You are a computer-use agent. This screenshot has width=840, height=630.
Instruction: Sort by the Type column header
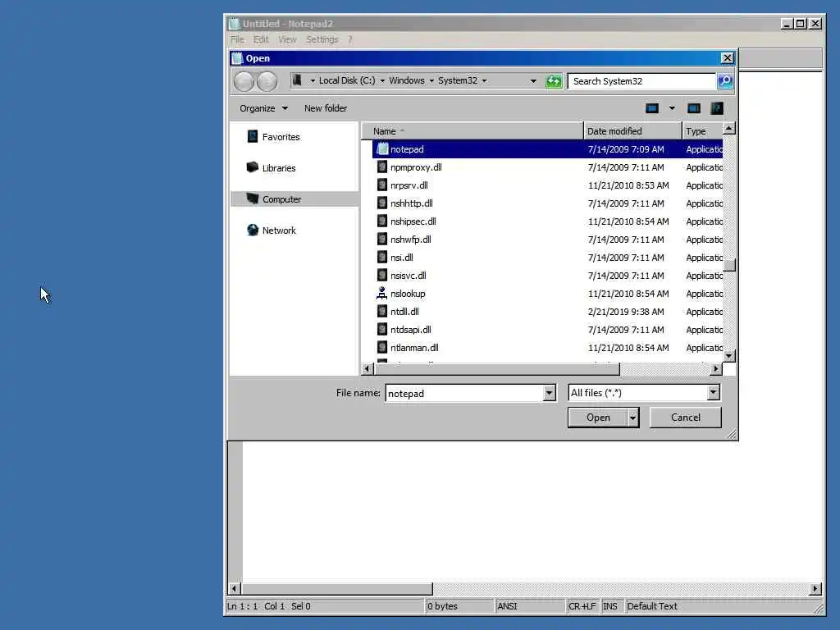pyautogui.click(x=703, y=131)
